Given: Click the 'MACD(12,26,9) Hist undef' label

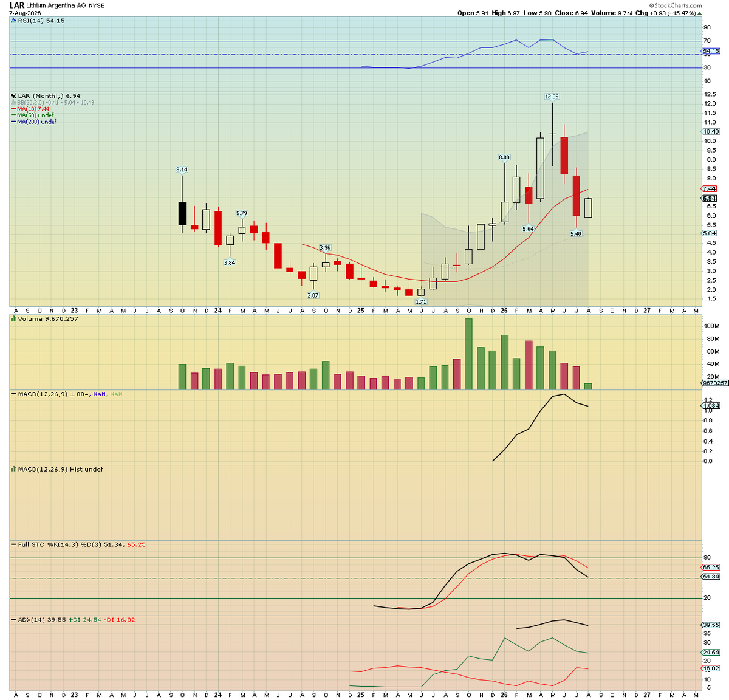Looking at the screenshot, I should (61, 469).
